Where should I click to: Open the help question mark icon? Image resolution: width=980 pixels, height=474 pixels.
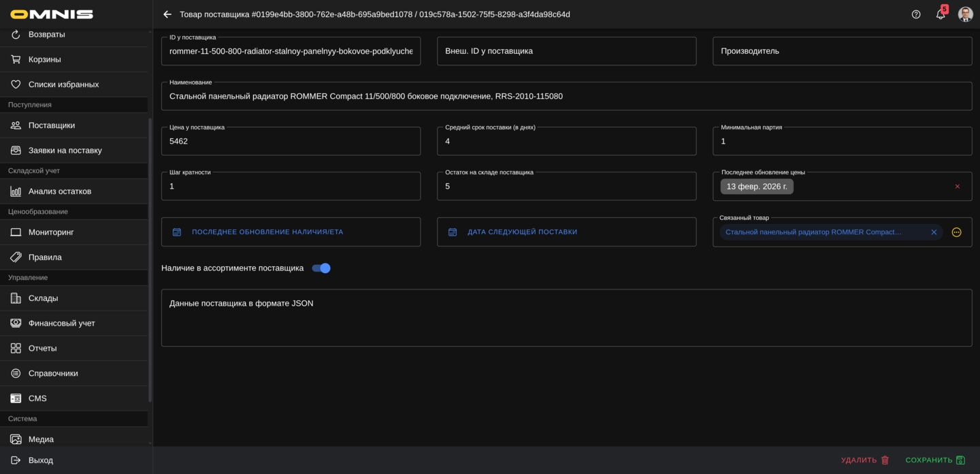[916, 14]
